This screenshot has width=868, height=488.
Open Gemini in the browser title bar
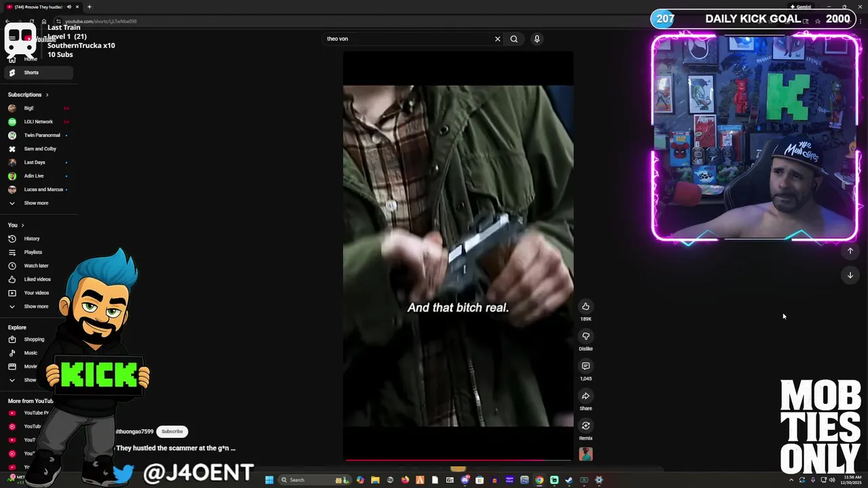[x=801, y=7]
